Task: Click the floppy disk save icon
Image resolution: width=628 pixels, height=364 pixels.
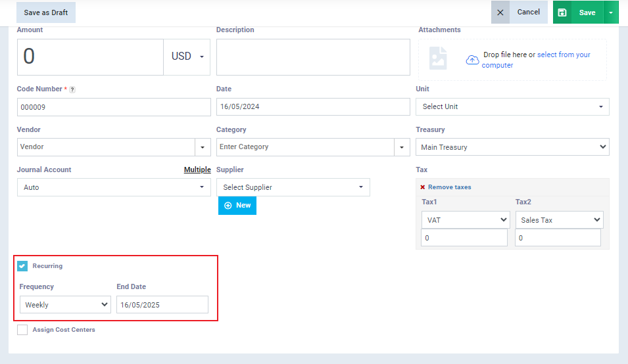Action: coord(562,12)
